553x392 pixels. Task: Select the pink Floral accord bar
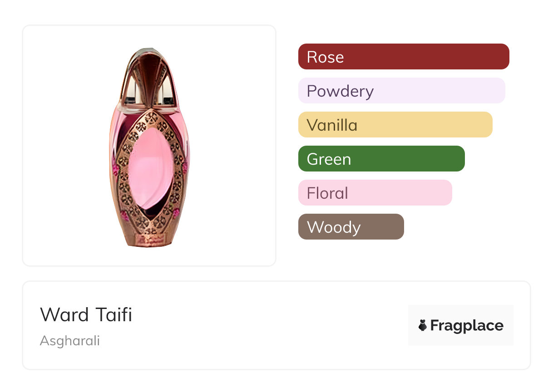375,193
